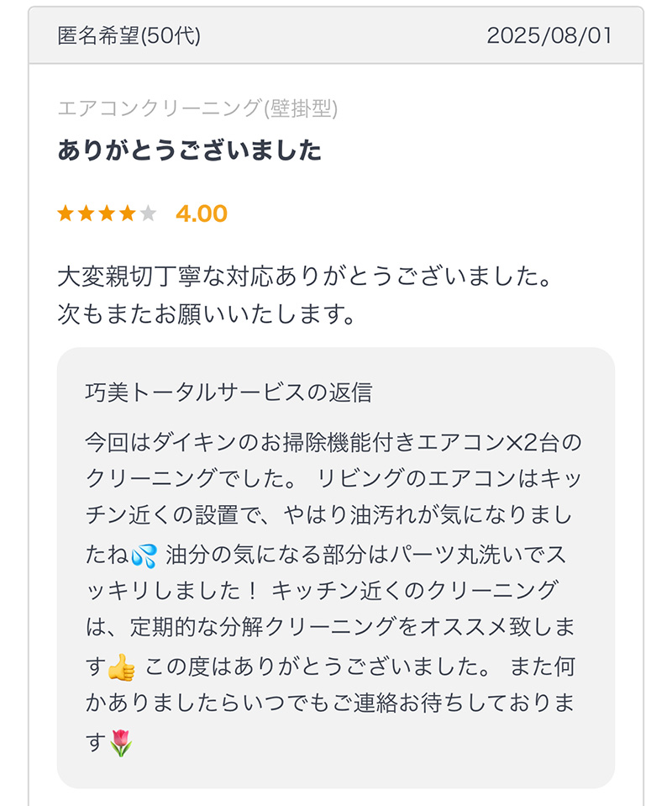
Task: Click the review date 2025/08/01
Action: click(549, 35)
